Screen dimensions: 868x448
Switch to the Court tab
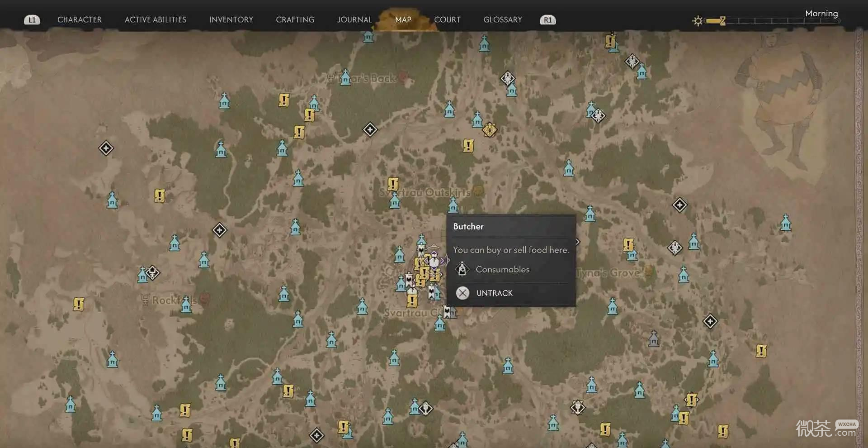447,20
